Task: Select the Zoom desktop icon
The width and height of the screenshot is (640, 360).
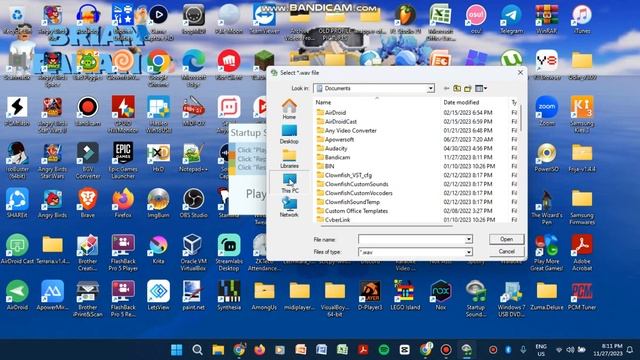Action: pyautogui.click(x=547, y=111)
